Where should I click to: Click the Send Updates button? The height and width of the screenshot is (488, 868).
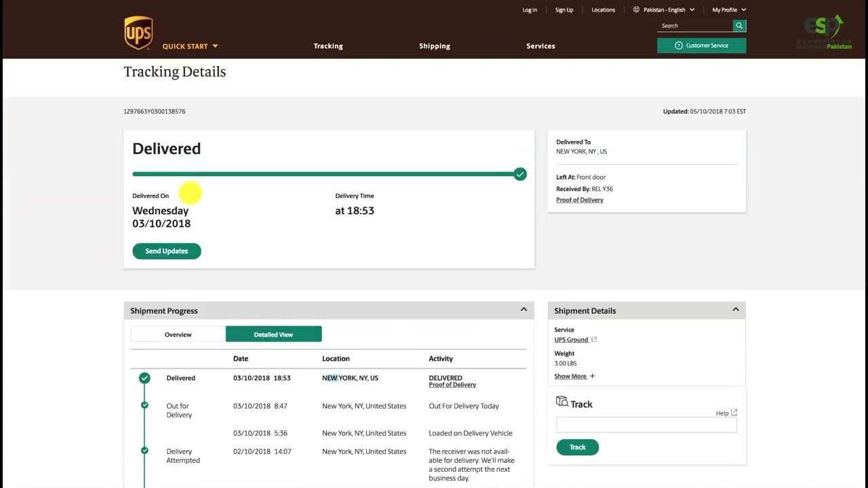167,251
